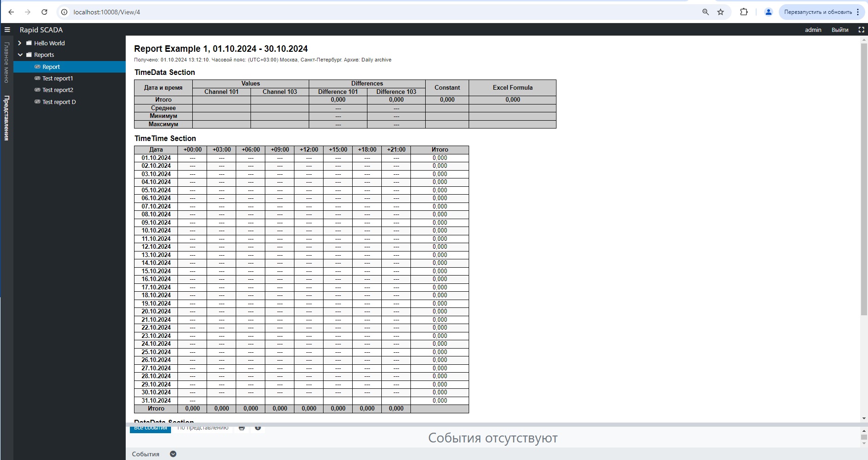Click the Максимум row label

point(163,124)
